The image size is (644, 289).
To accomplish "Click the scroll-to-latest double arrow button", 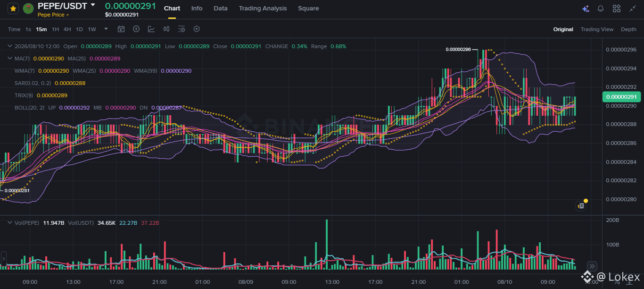I will (x=593, y=266).
